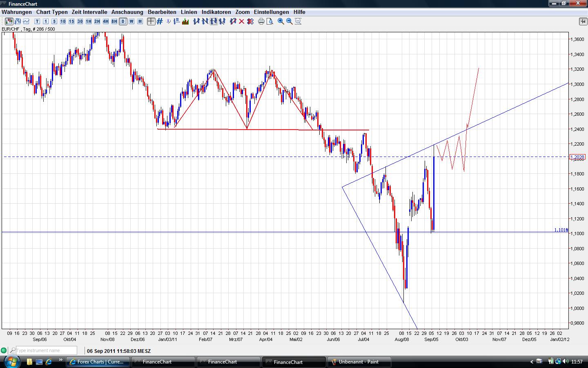The image size is (588, 368).
Task: Switch to candlestick chart type
Action: pos(9,21)
